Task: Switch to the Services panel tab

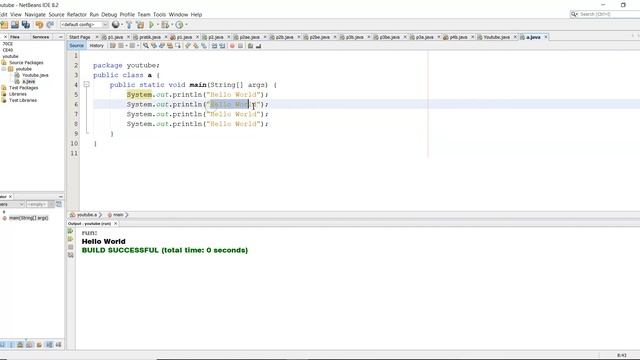Action: tap(40, 37)
